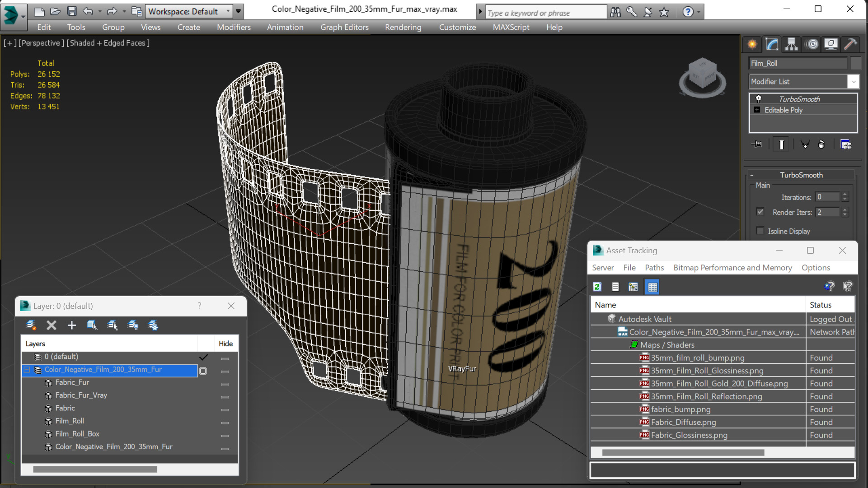Open the Help question mark icon
868x488 pixels.
pos(688,12)
